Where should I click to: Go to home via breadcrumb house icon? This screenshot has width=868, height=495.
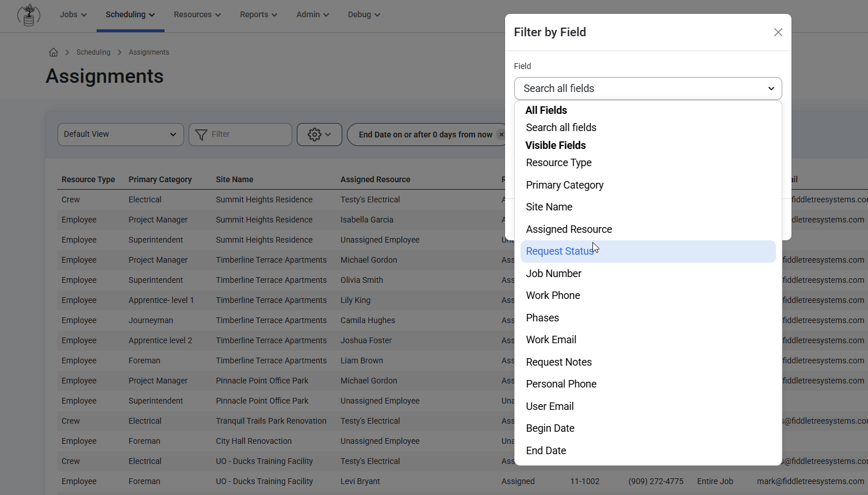(53, 52)
